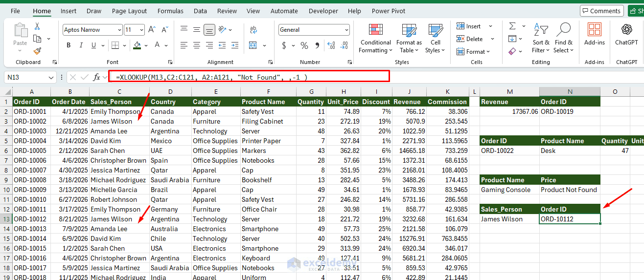Image resolution: width=644 pixels, height=280 pixels.
Task: Click the Fill down arrow icon
Action: coord(512,39)
